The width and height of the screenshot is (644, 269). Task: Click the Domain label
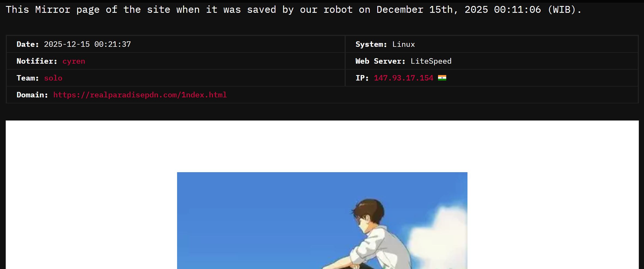pos(32,95)
